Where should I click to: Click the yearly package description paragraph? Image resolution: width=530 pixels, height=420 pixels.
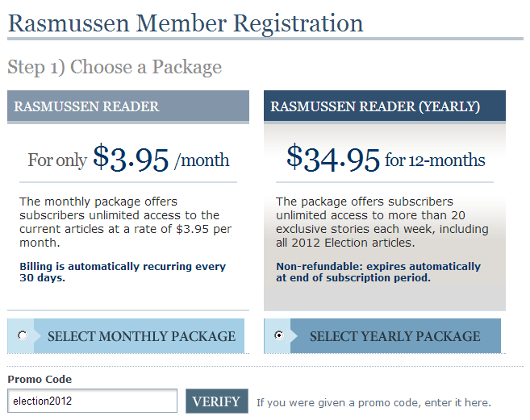[382, 222]
